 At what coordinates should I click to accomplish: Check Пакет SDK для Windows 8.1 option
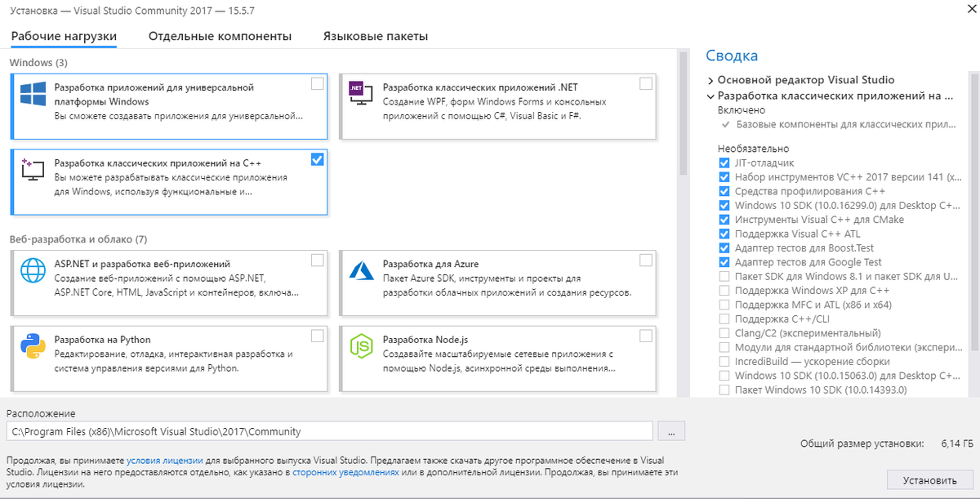pyautogui.click(x=724, y=277)
